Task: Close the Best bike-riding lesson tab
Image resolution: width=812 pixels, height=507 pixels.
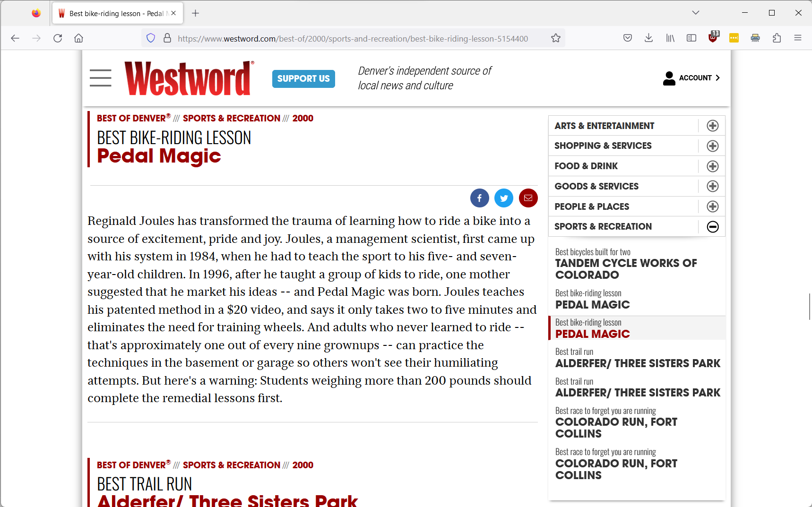Action: [x=173, y=13]
